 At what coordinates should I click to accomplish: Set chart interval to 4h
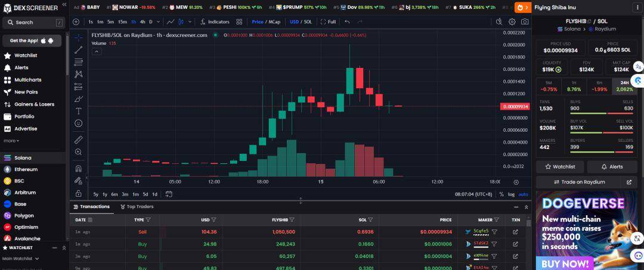pos(143,21)
